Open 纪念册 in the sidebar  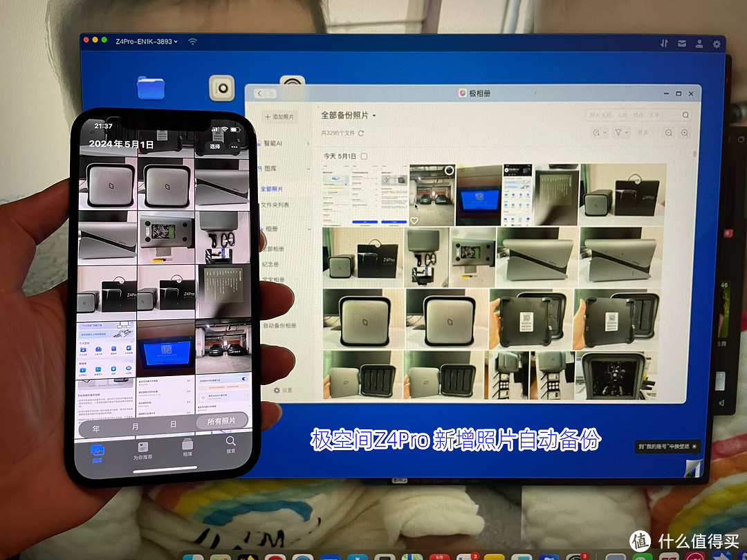[x=270, y=264]
